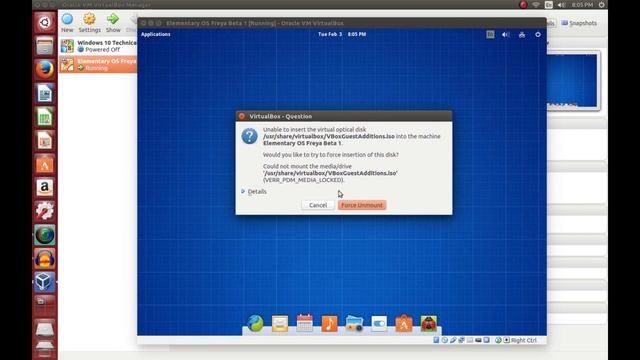Open LibreOffice Calc from the launcher
The image size is (640, 360).
point(44,117)
